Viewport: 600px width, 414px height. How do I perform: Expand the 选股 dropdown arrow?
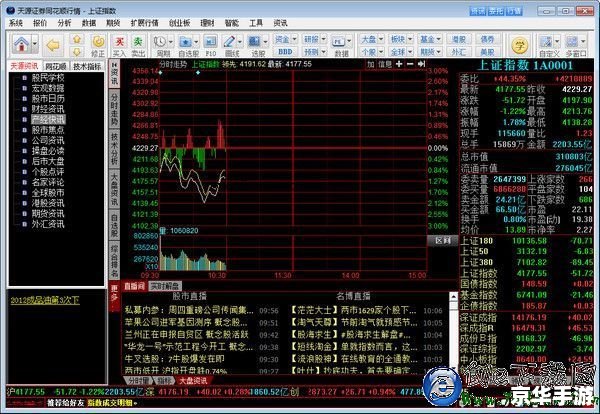tap(265, 42)
